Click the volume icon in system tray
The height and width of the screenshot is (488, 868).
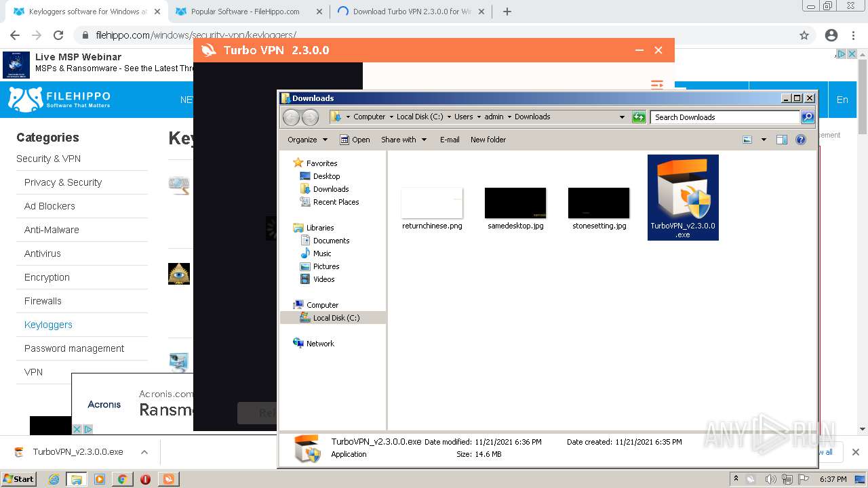pos(770,479)
